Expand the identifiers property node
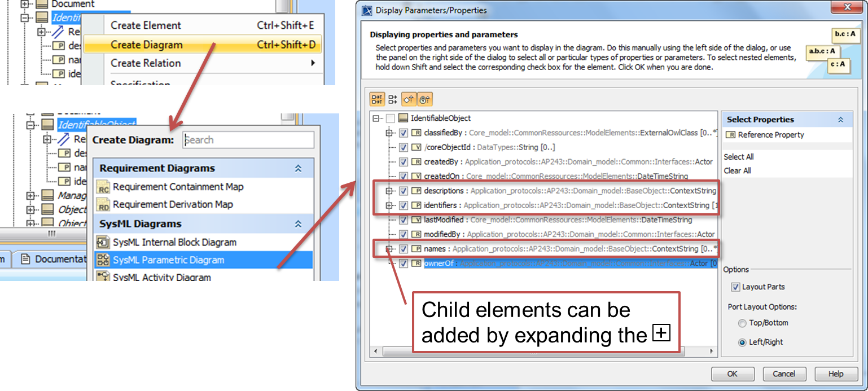Screen dimensions: 868x391 click(x=389, y=205)
